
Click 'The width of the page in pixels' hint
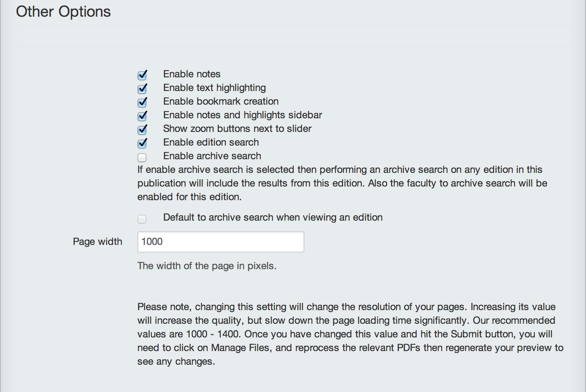(x=207, y=266)
